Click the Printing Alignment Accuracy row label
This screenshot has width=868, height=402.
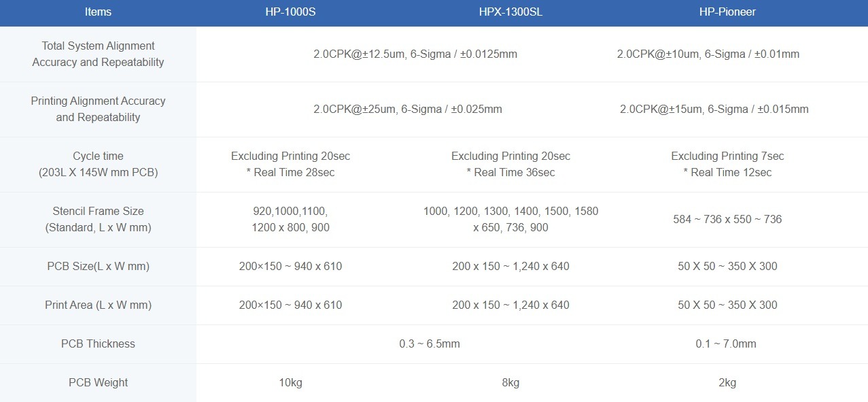98,110
